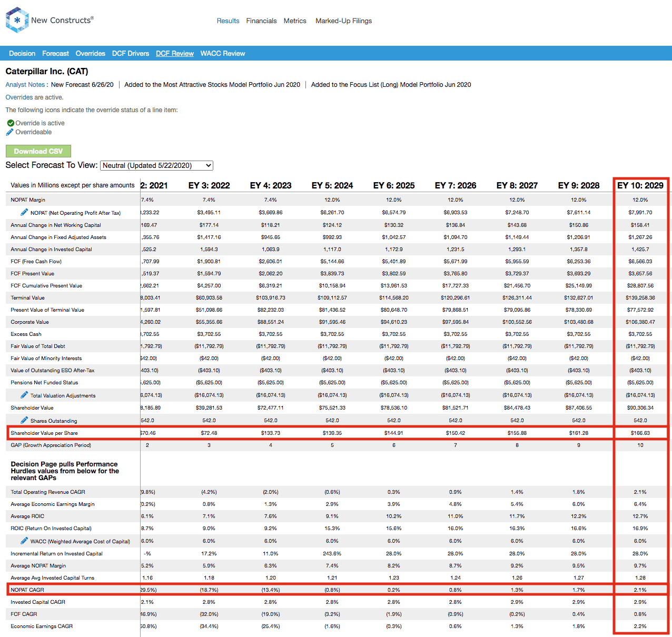
Task: Click the 'Corporate Value' row label
Action: tap(29, 322)
